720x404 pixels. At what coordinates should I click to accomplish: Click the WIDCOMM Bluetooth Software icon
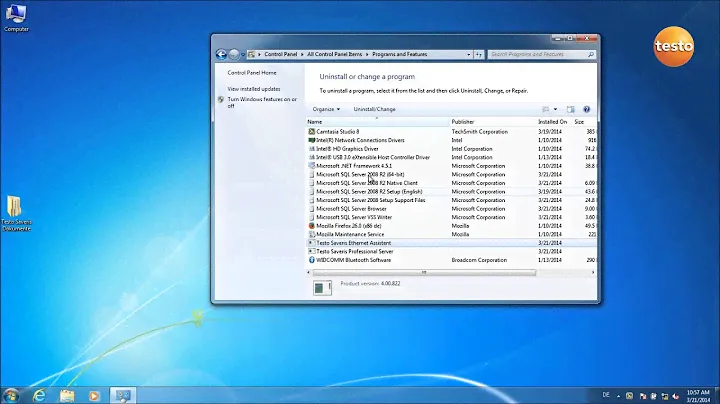311,260
